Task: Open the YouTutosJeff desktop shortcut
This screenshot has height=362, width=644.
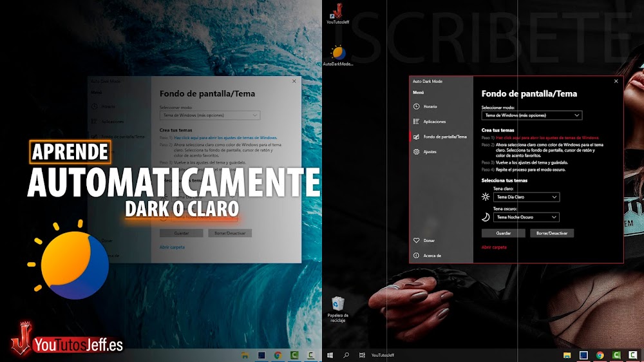Action: coord(337,14)
